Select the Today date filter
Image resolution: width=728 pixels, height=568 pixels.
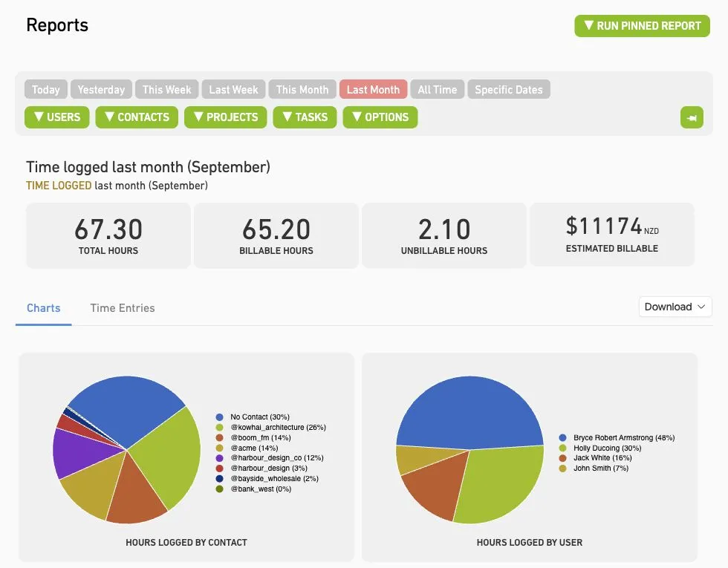pos(46,90)
